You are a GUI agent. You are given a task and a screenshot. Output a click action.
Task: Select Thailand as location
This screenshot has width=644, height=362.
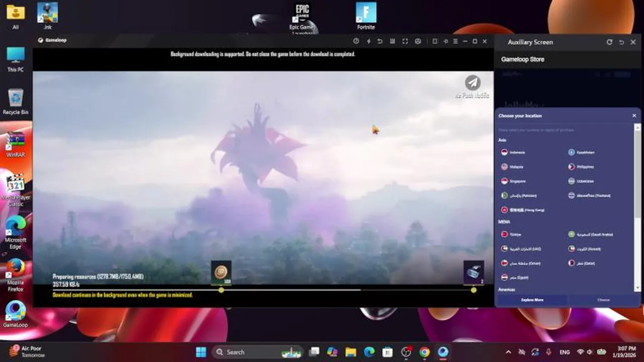point(589,195)
